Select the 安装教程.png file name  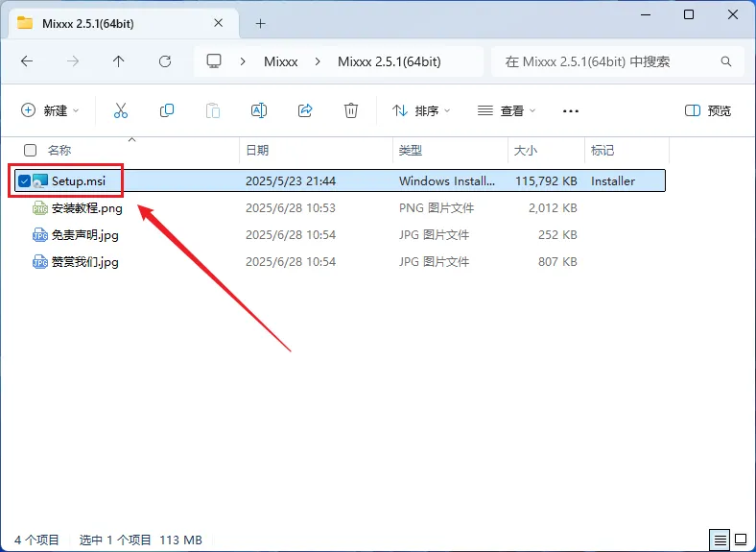pos(86,208)
